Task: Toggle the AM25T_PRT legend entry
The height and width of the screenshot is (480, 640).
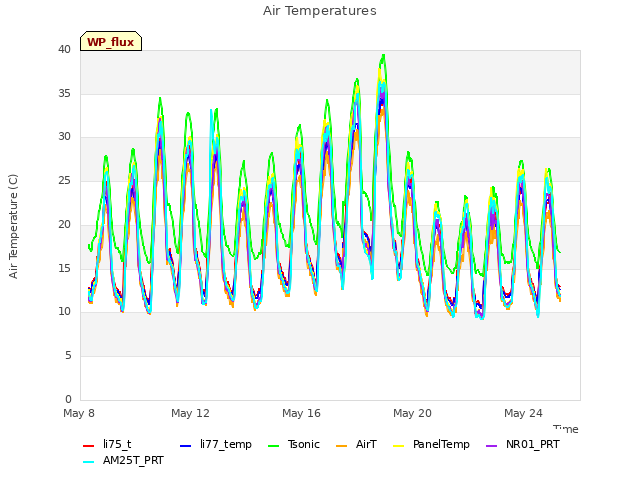Action: point(123,461)
